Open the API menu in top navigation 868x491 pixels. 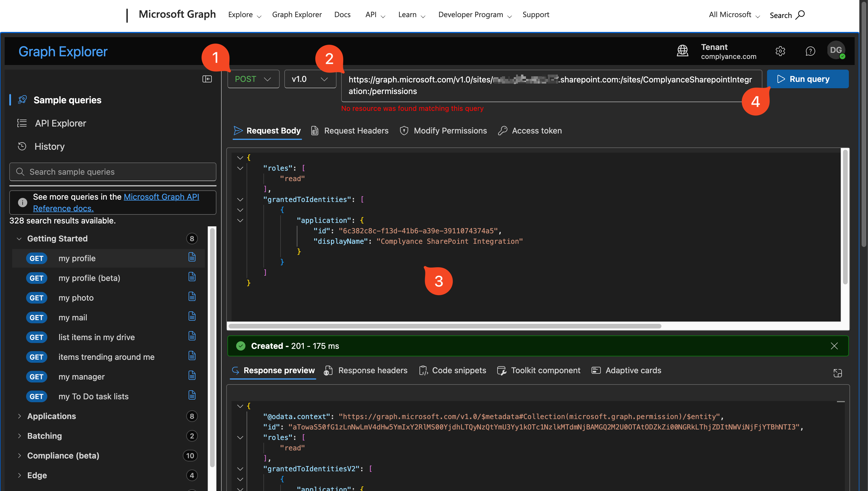pos(375,15)
